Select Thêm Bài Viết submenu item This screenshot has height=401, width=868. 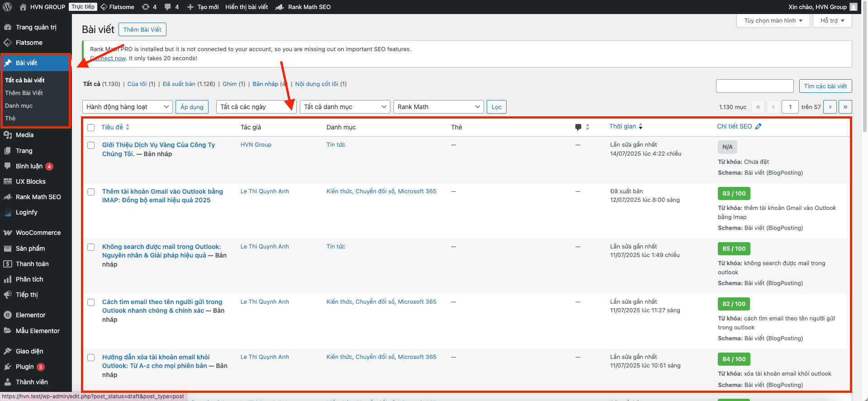pyautogui.click(x=24, y=93)
